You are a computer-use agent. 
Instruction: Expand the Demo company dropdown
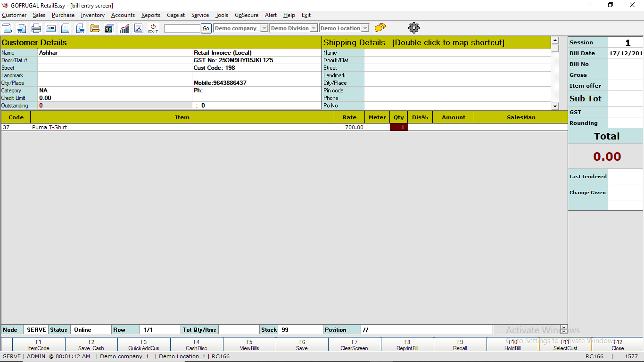point(264,28)
